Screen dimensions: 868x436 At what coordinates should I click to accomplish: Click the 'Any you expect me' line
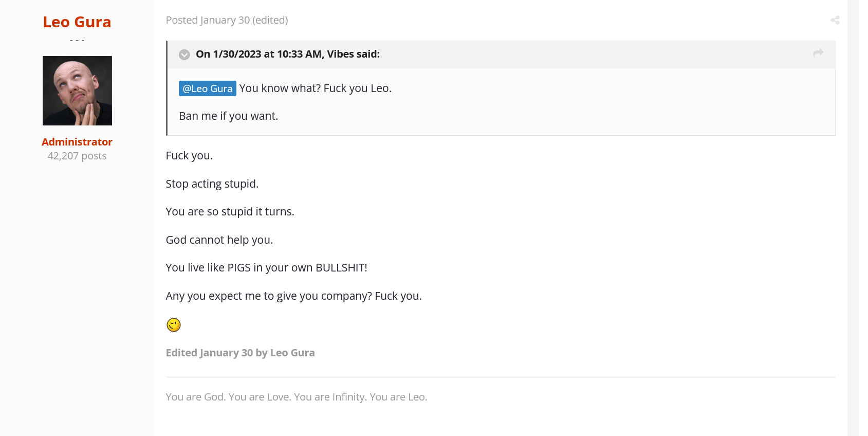(293, 296)
